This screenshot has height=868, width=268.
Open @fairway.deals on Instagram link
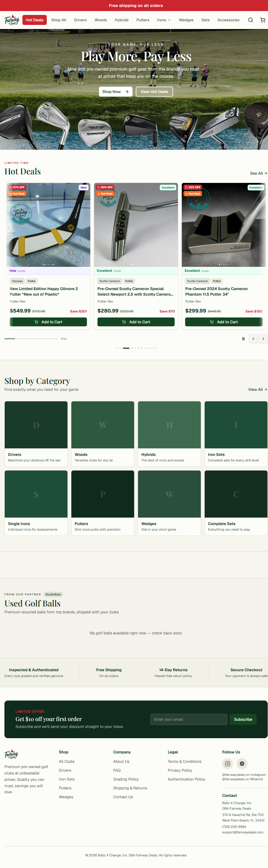244,775
